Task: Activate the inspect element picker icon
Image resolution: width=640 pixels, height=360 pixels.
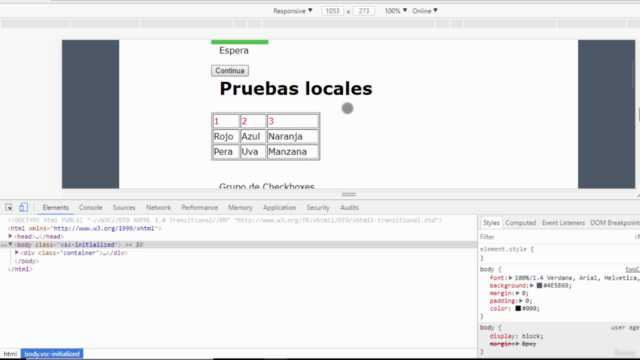Action: [x=9, y=207]
